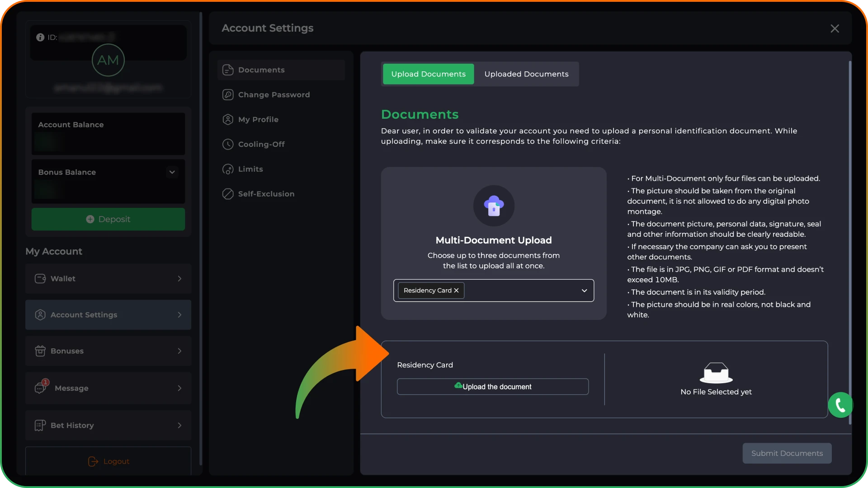Click the Account Settings sidebar person icon
Image resolution: width=868 pixels, height=488 pixels.
click(40, 315)
